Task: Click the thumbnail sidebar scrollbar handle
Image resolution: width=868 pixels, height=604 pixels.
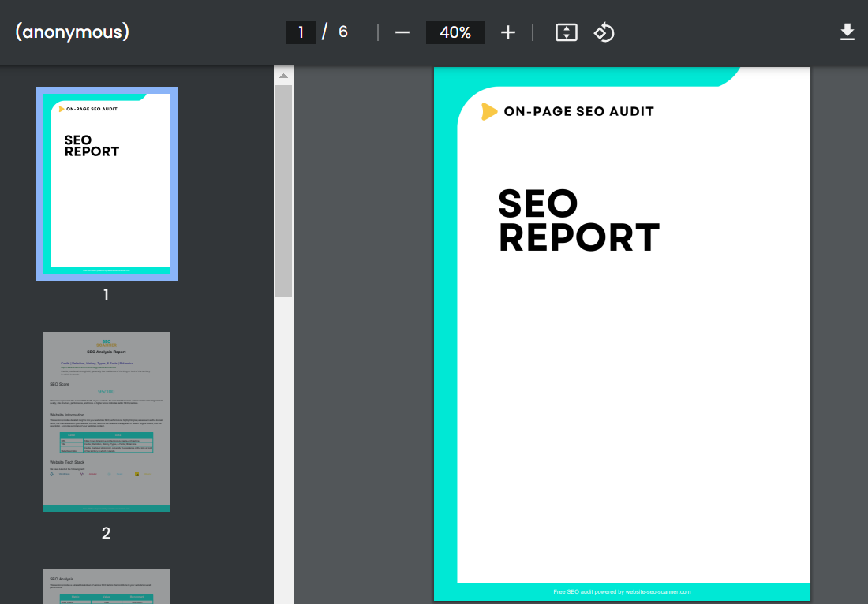Action: [283, 191]
